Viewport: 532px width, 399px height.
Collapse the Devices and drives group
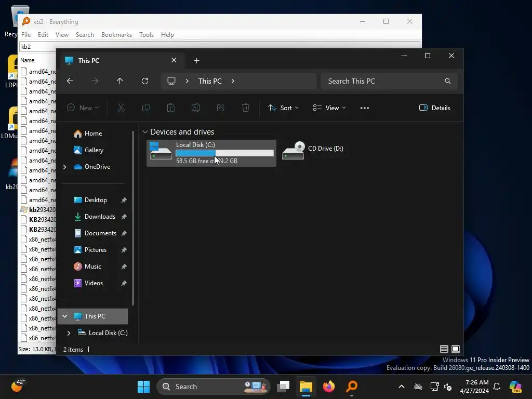[145, 131]
